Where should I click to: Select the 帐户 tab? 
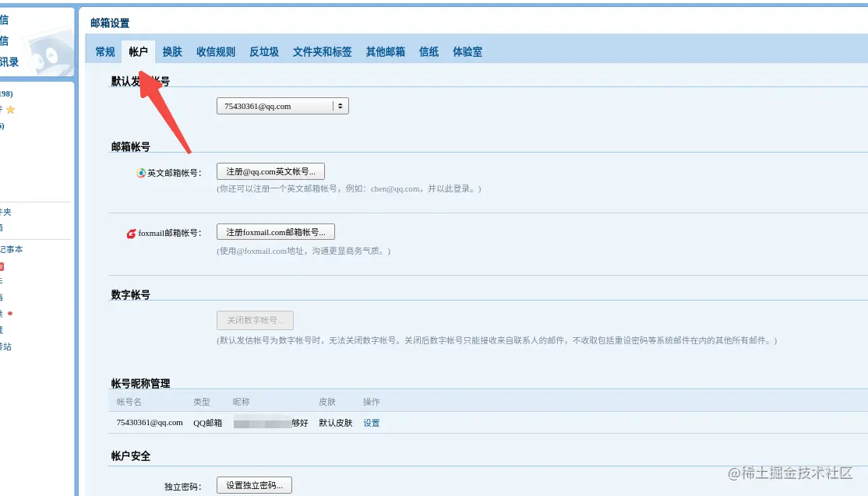[x=139, y=52]
